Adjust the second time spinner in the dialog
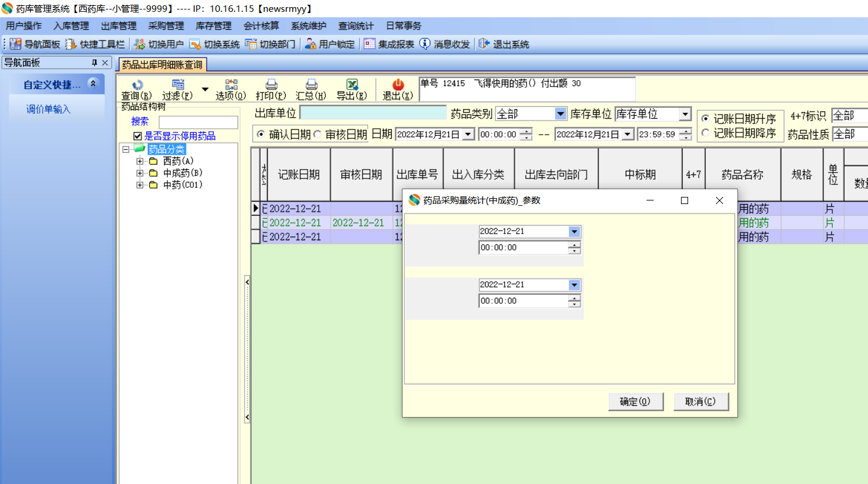The image size is (868, 484). [x=574, y=301]
